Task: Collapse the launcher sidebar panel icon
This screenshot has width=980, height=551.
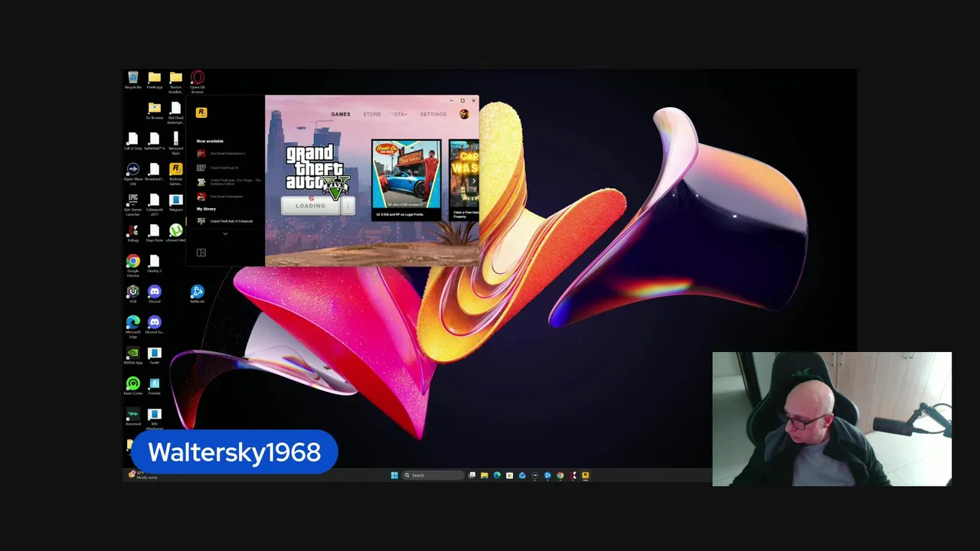Action: click(201, 253)
